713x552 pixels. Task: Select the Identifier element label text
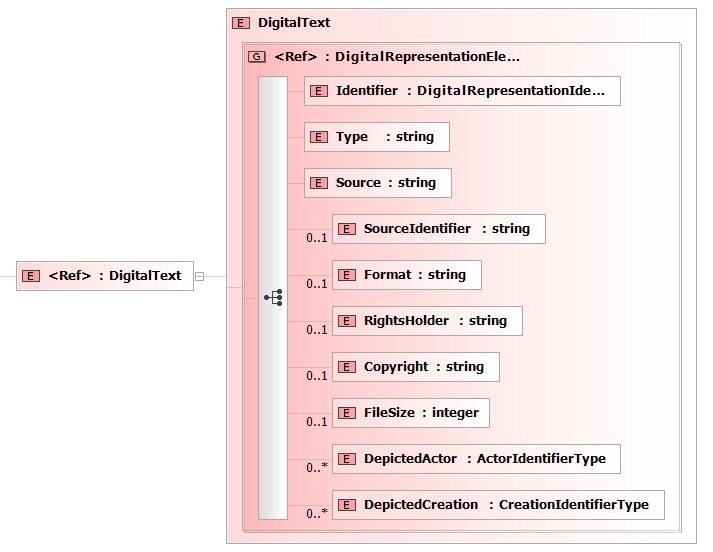click(366, 91)
